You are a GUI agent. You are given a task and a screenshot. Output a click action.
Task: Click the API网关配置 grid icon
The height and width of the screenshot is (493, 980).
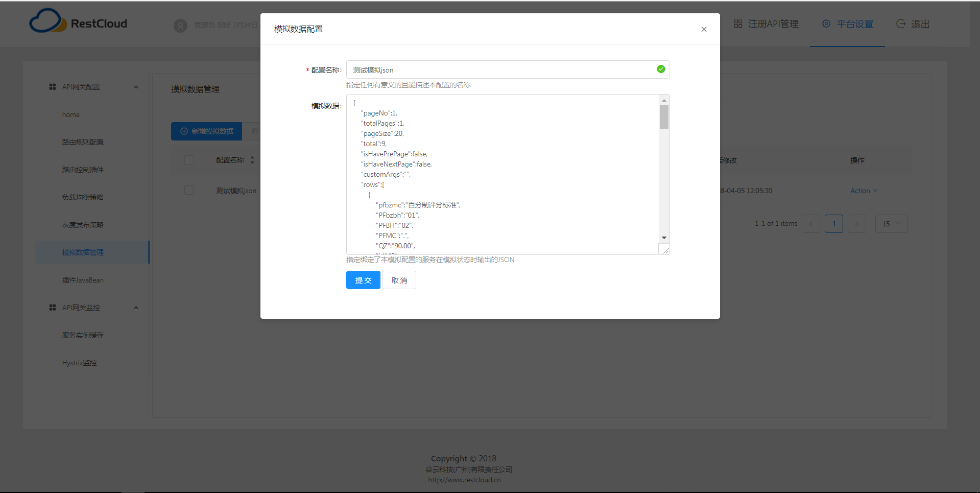coord(52,86)
